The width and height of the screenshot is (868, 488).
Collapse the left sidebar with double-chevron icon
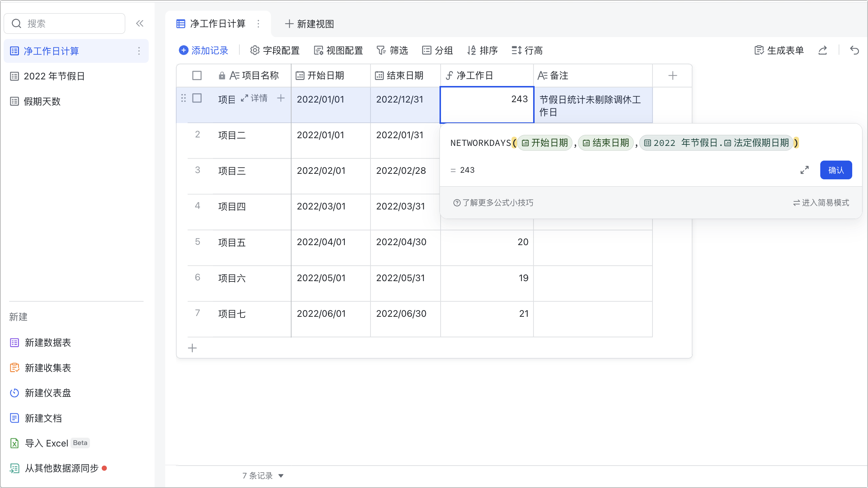140,24
